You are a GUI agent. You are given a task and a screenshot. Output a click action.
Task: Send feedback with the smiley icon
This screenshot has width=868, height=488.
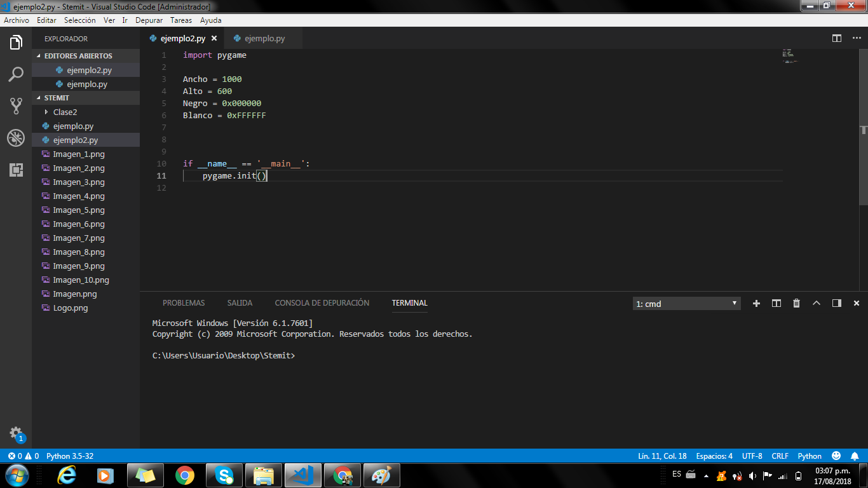(x=836, y=456)
